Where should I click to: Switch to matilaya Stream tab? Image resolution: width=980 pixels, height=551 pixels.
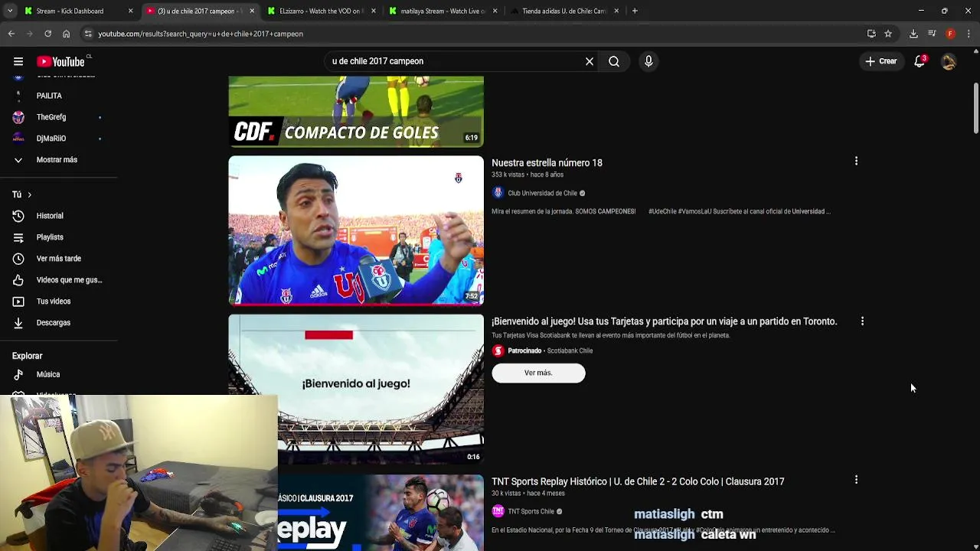click(443, 11)
